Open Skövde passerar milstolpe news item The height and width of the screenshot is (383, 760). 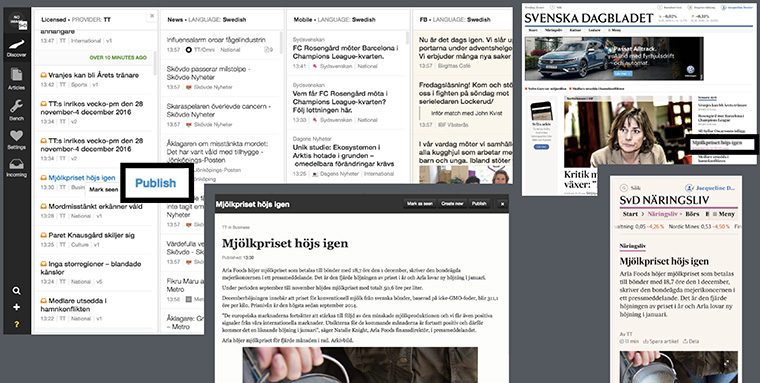coord(209,73)
